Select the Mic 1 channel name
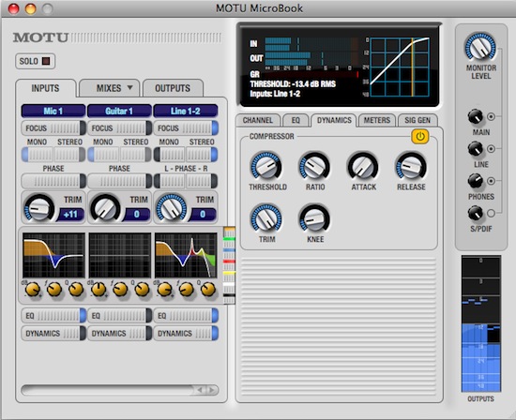The image size is (516, 420). pyautogui.click(x=53, y=111)
